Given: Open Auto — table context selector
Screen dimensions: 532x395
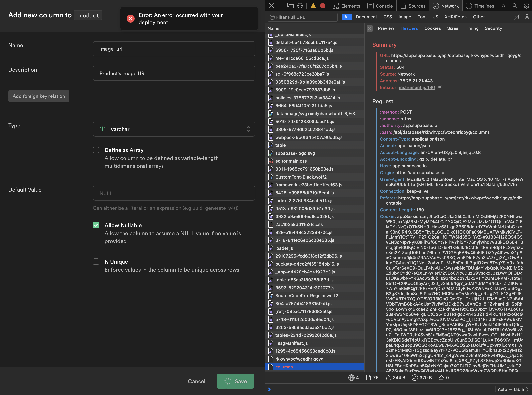Looking at the screenshot, I should (x=512, y=389).
